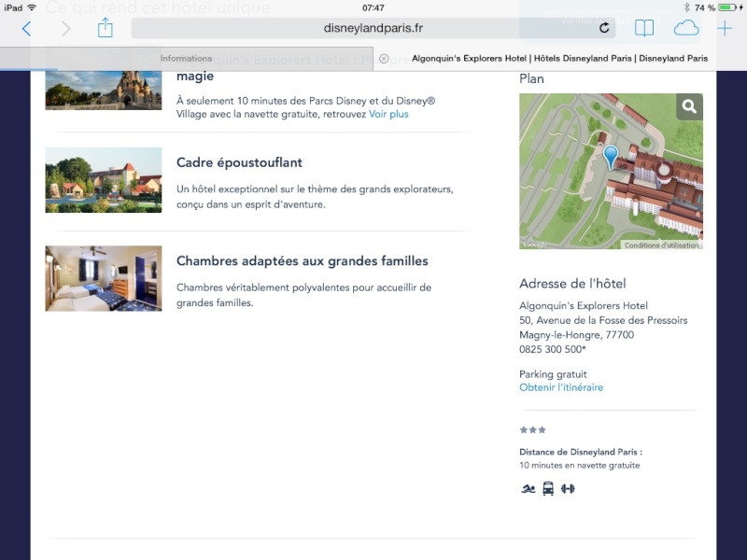Click Obtenir l'itinéraire link
The width and height of the screenshot is (747, 560).
(561, 387)
